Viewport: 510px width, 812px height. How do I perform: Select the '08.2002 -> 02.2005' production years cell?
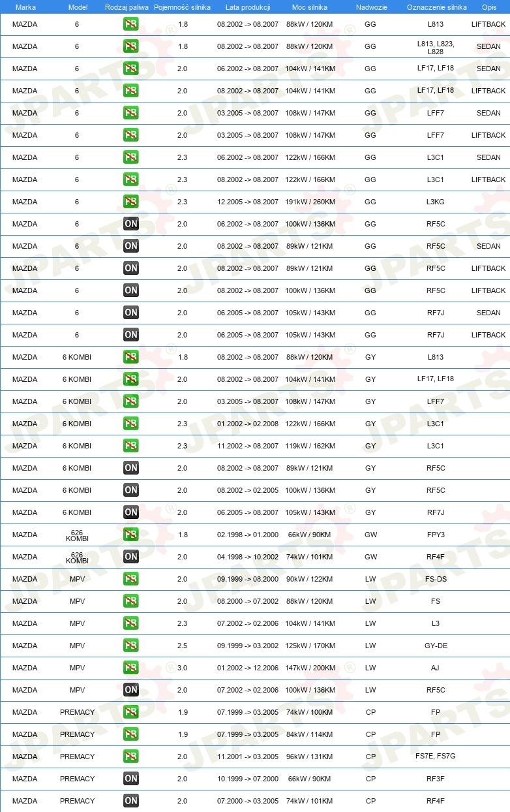pyautogui.click(x=248, y=490)
